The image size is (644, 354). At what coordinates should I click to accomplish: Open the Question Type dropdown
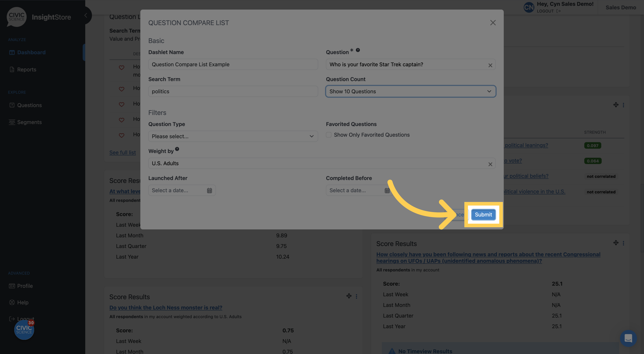(x=233, y=136)
